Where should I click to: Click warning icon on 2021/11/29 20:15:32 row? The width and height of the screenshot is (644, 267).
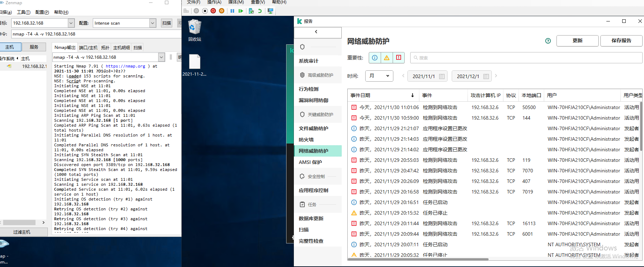pyautogui.click(x=354, y=213)
